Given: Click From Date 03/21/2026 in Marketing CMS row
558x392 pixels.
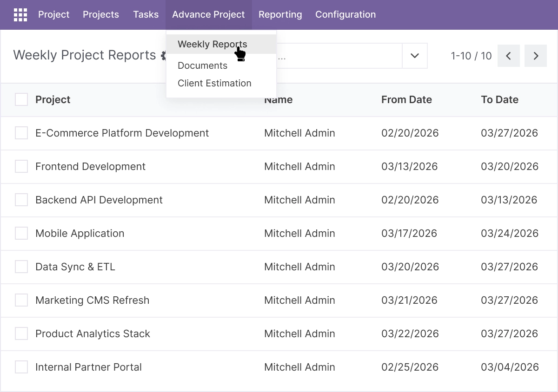Looking at the screenshot, I should pos(410,300).
